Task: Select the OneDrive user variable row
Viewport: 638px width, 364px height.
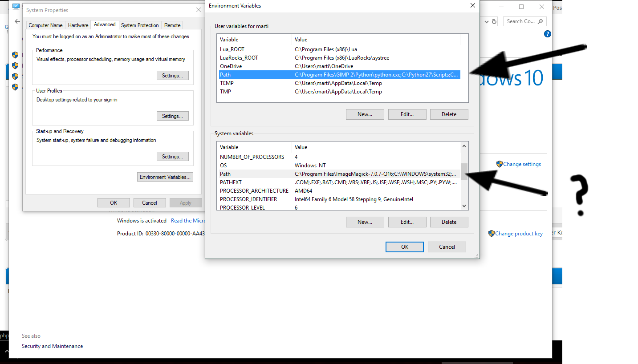Action: click(339, 66)
